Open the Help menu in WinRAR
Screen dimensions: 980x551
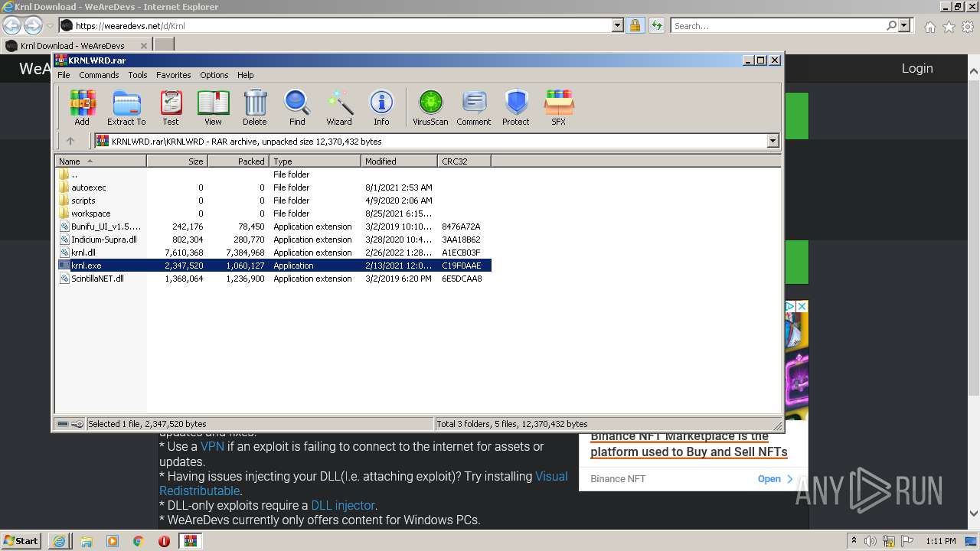[x=246, y=75]
